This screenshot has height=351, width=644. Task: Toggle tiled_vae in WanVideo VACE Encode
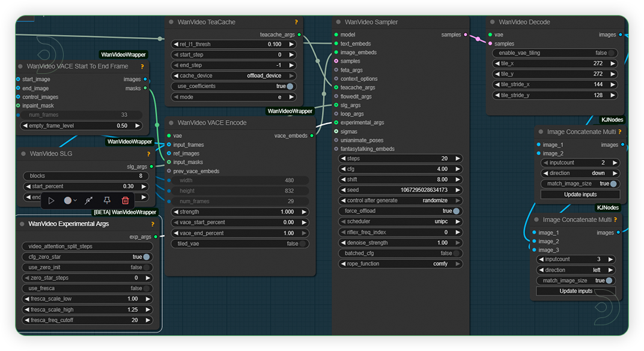click(x=240, y=244)
